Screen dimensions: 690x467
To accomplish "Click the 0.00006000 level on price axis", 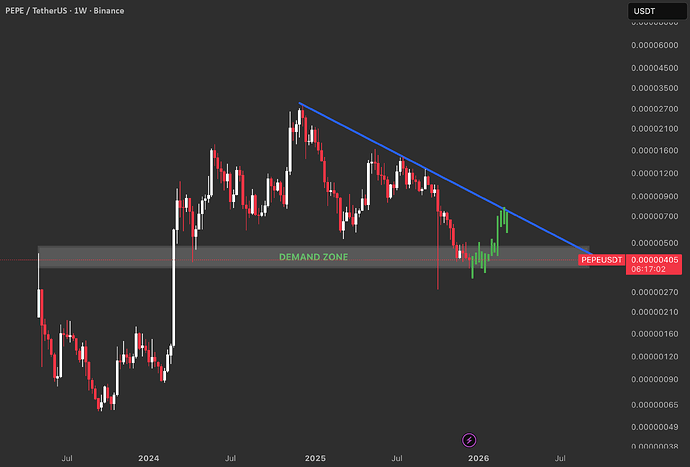I will pos(655,45).
